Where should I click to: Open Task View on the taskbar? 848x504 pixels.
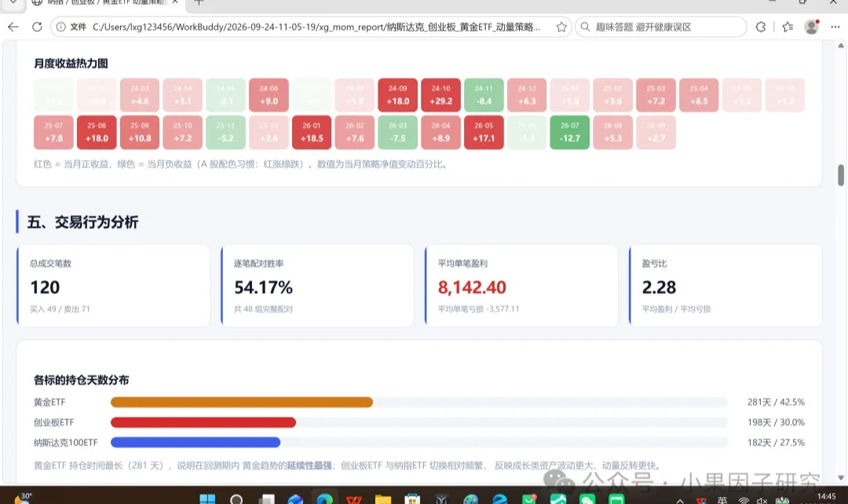pos(266,499)
